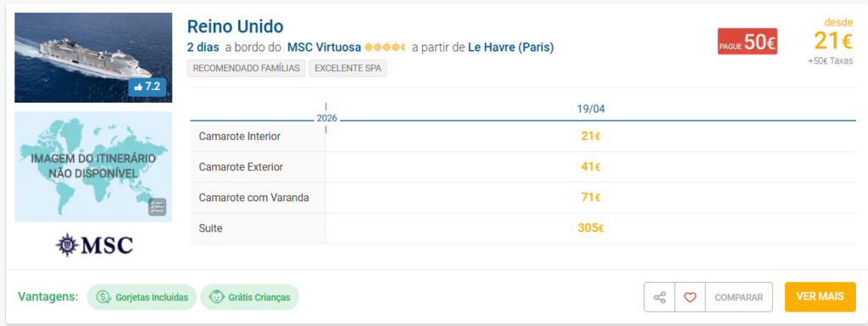868x326 pixels.
Task: Toggle the COMPARAR option
Action: pyautogui.click(x=739, y=297)
